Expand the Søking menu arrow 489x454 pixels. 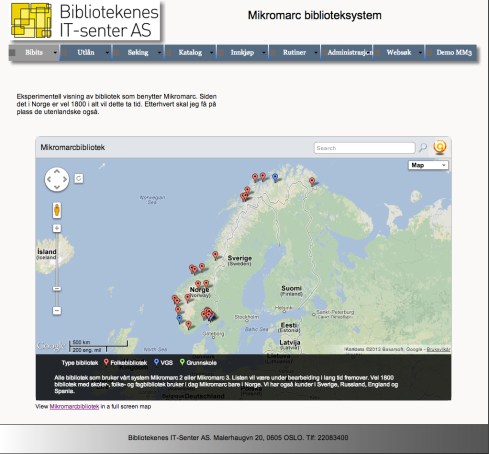[159, 53]
